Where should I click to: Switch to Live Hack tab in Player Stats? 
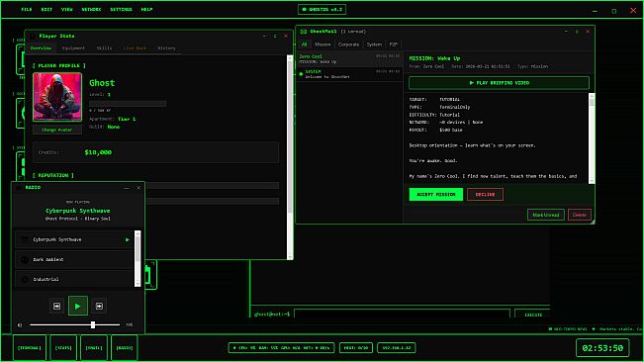click(135, 48)
